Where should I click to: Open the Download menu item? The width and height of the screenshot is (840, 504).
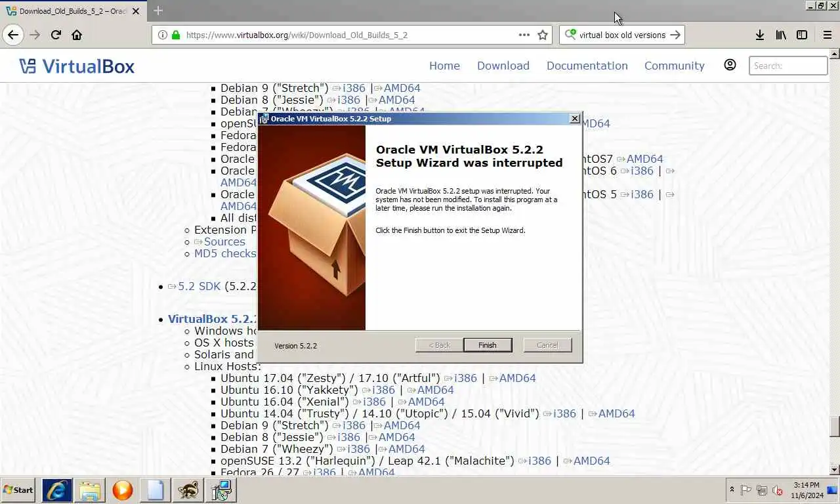tap(503, 66)
